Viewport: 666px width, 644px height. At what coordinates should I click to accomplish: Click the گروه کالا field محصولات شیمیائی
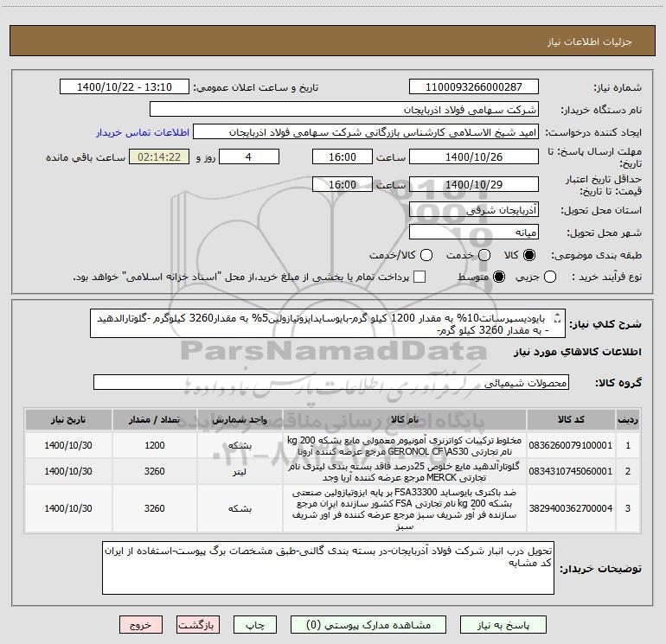click(331, 382)
